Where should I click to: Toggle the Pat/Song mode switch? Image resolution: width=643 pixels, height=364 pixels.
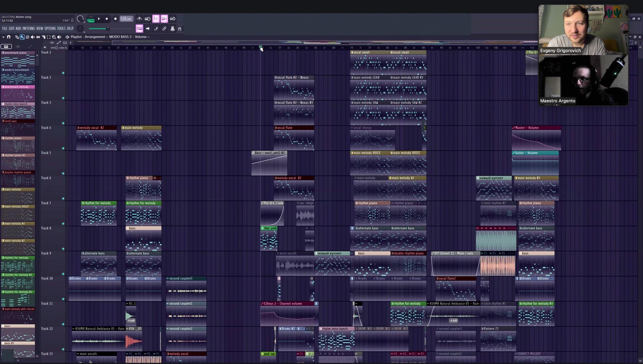click(91, 19)
